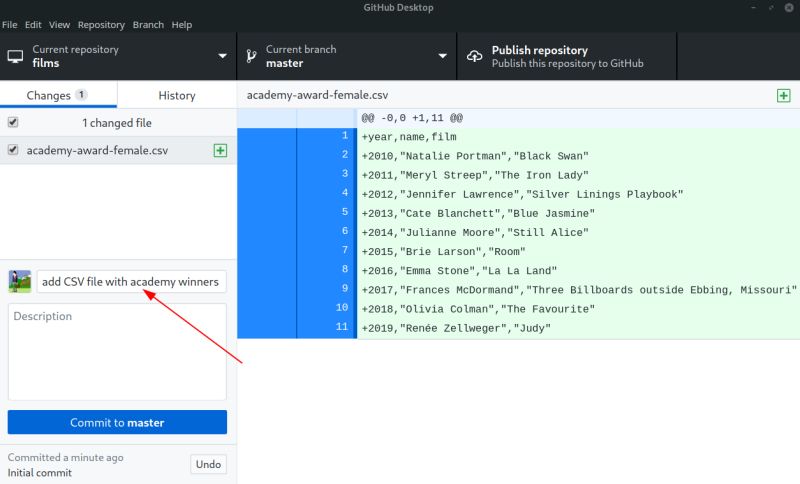Viewport: 800px width, 484px height.
Task: Select academy-award-female.csv in the changed files list
Action: 118,150
